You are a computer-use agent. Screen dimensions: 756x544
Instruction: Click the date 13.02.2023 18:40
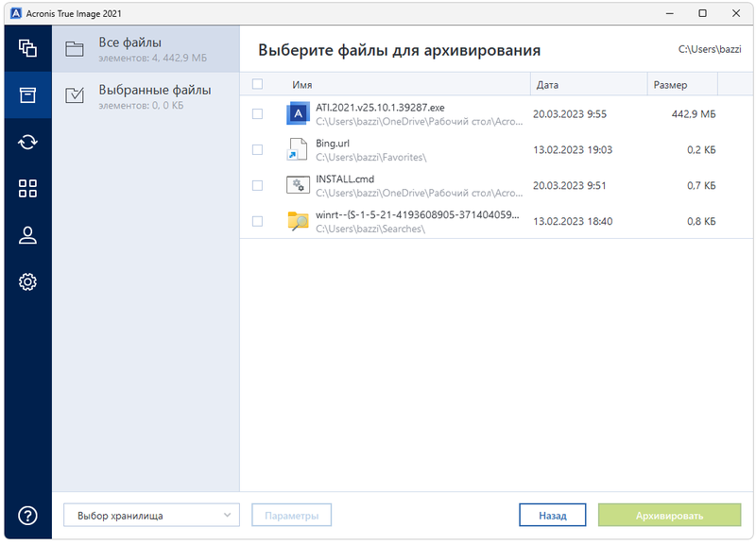[573, 221]
